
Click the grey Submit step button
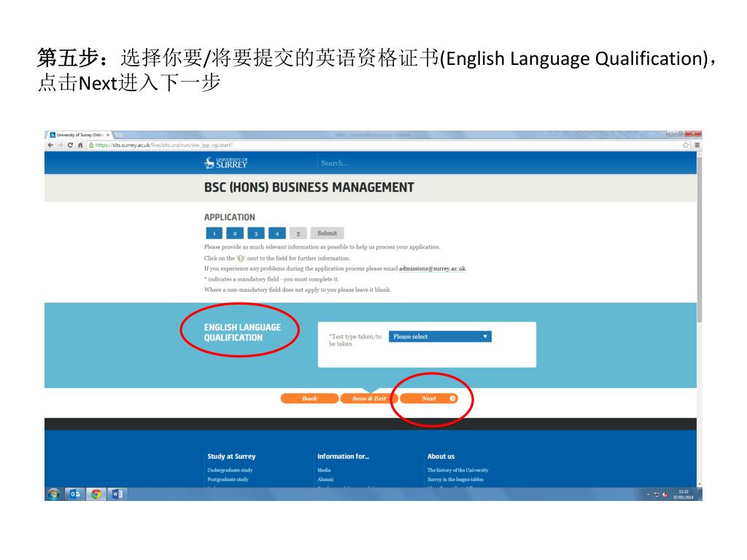pos(327,233)
